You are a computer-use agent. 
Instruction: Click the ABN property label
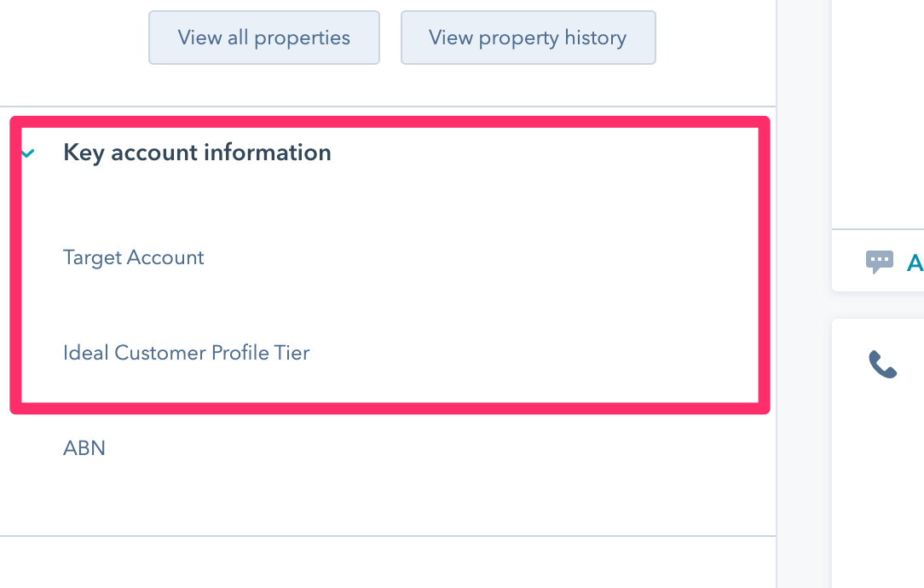pos(84,448)
